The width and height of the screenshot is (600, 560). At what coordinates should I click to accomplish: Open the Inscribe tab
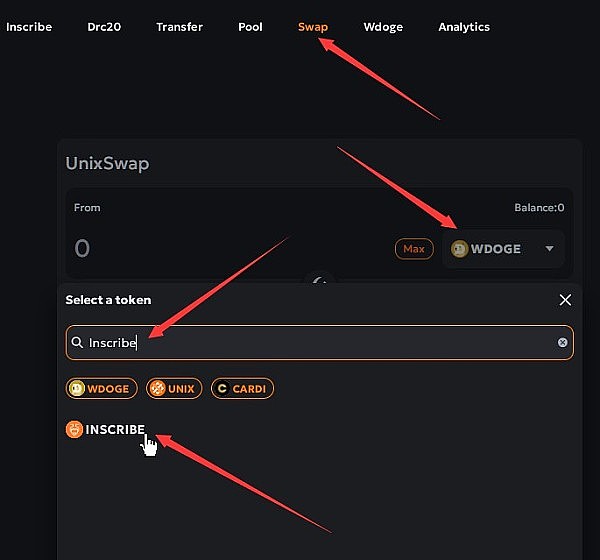[29, 27]
